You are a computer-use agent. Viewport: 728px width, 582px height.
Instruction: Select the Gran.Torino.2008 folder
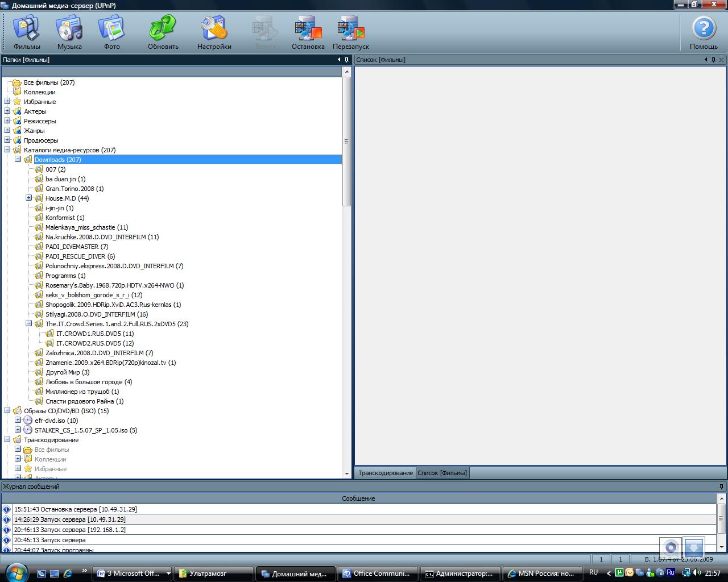[x=74, y=189]
